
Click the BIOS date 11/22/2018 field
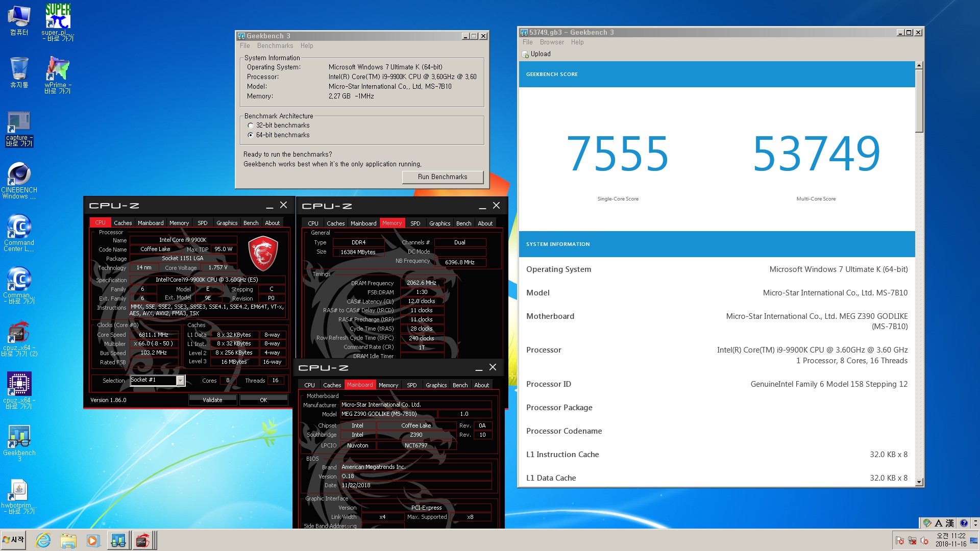coord(415,486)
